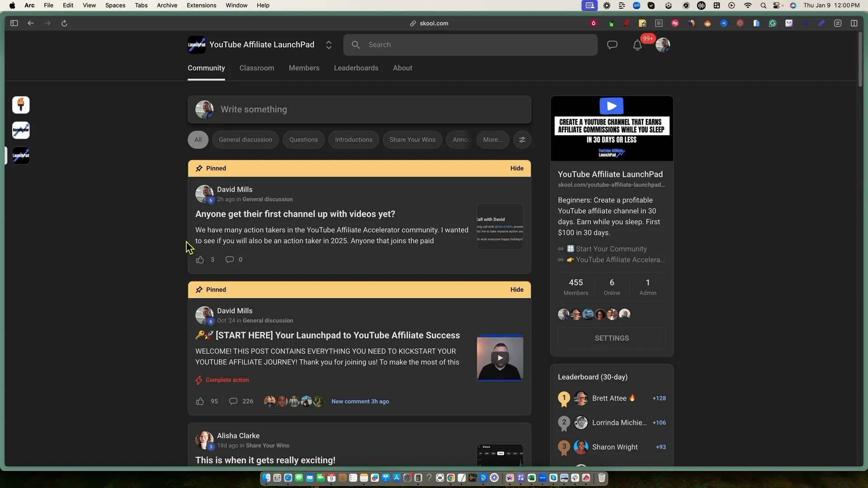Toggle the Arc sidebar icon
The width and height of the screenshot is (868, 488).
click(14, 23)
